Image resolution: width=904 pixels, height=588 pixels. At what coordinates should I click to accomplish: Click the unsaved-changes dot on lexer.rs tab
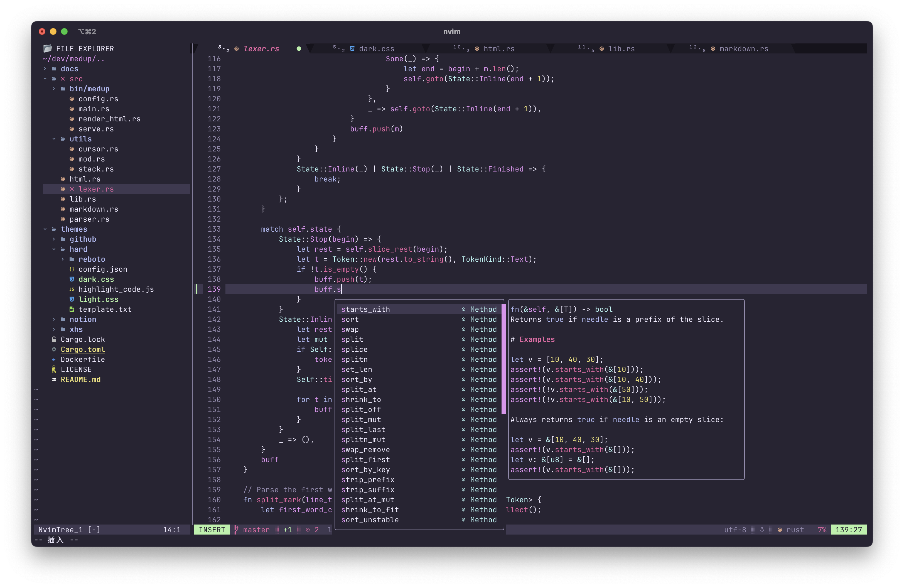299,49
